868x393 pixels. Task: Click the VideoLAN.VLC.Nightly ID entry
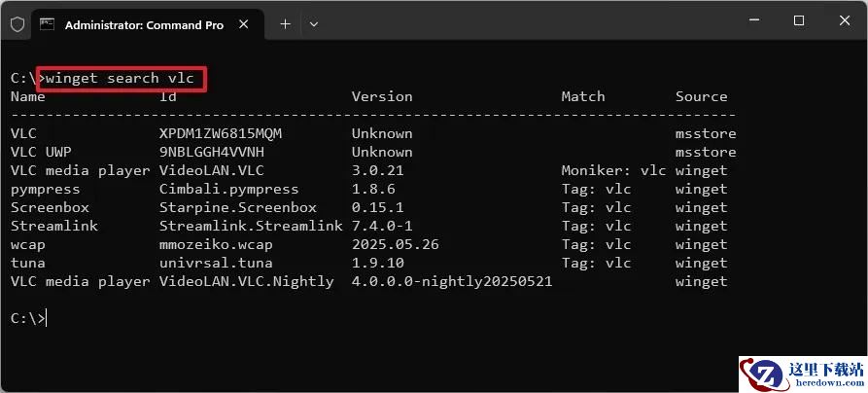246,281
